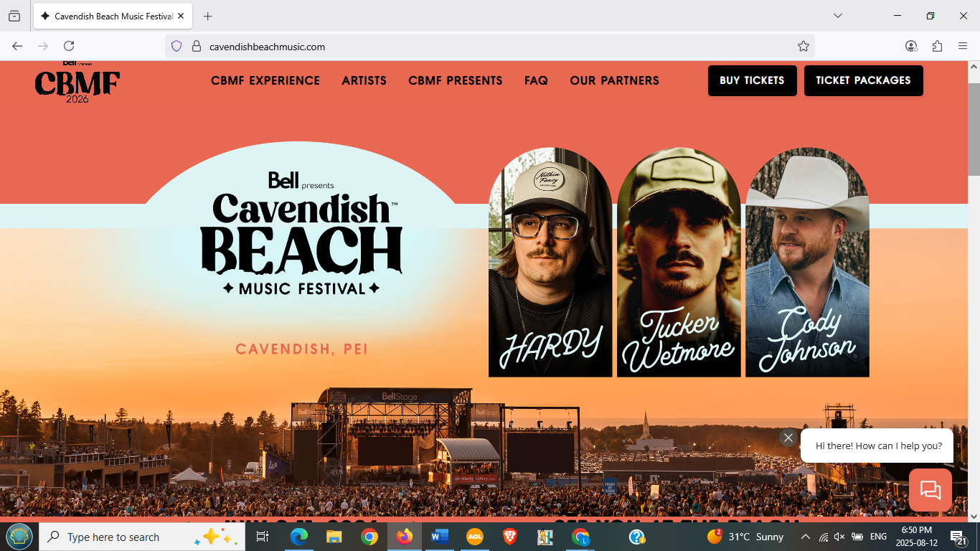Screen dimensions: 980x551
Task: Click the vertical scrollbar thumb
Action: pos(974,129)
